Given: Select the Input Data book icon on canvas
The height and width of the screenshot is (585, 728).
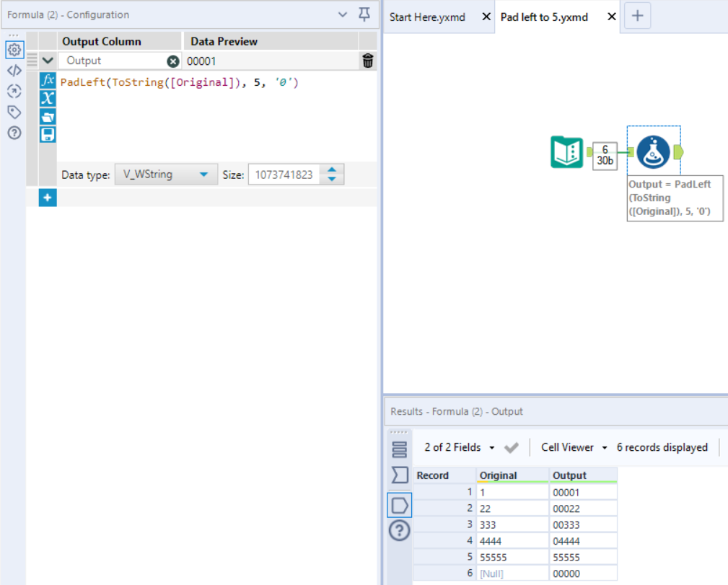Looking at the screenshot, I should point(567,151).
